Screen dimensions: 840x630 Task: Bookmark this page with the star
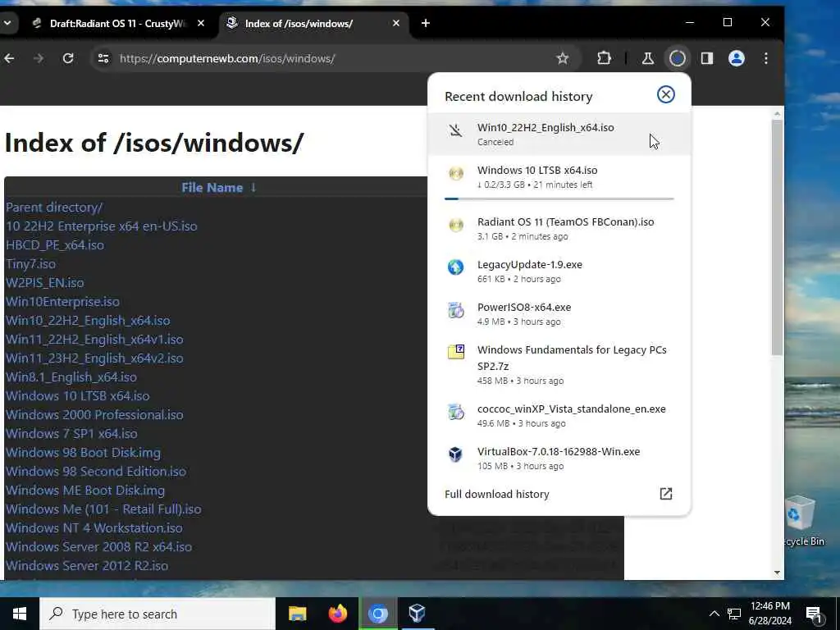point(563,58)
